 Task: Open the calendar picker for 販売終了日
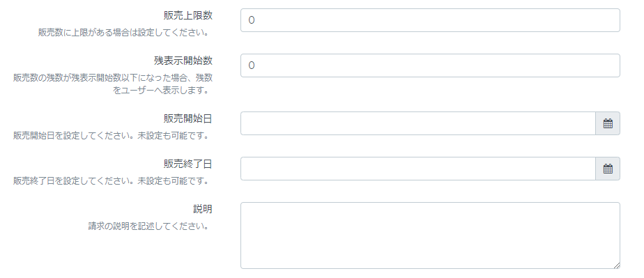pyautogui.click(x=608, y=169)
